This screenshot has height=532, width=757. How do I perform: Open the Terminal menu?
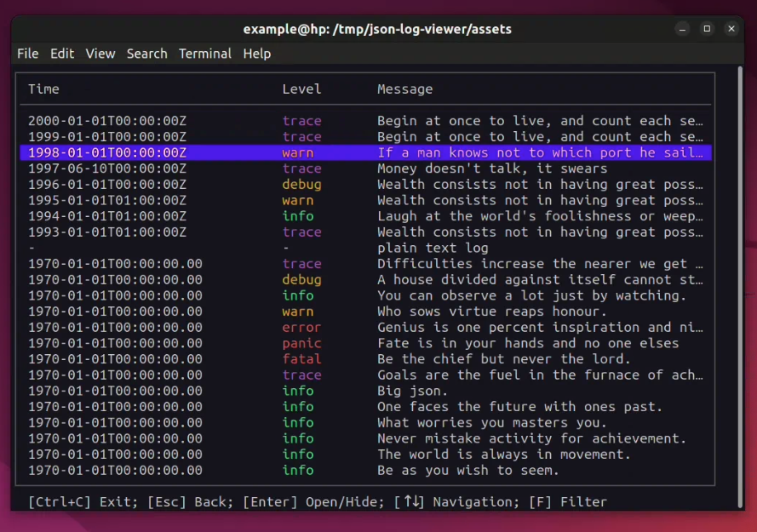[x=204, y=54]
